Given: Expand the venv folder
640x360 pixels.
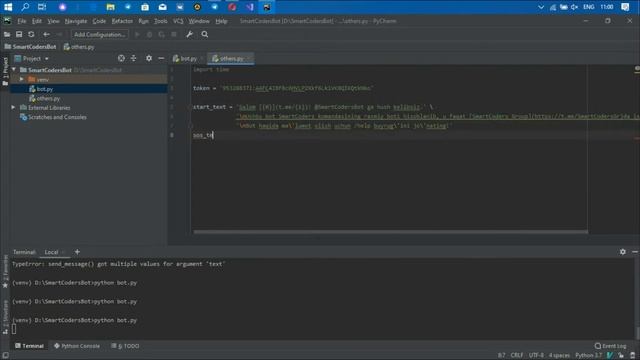Looking at the screenshot, I should tap(22, 79).
